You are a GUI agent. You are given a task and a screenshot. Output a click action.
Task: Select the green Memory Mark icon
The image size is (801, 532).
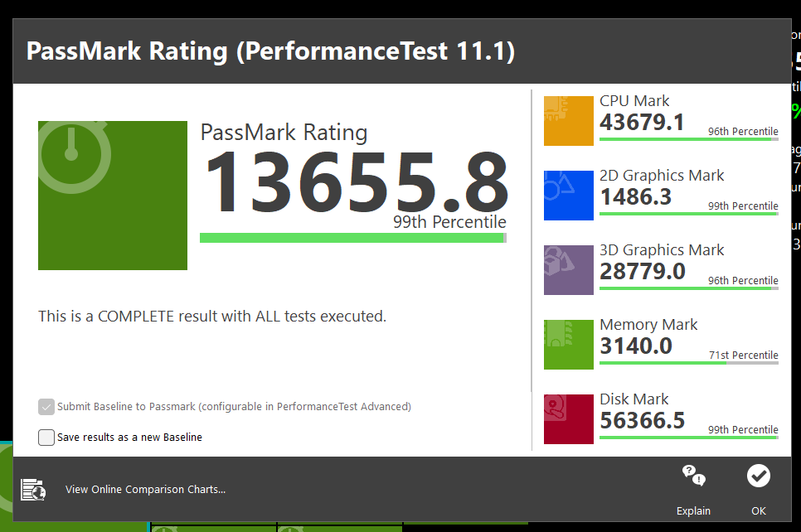(x=569, y=344)
